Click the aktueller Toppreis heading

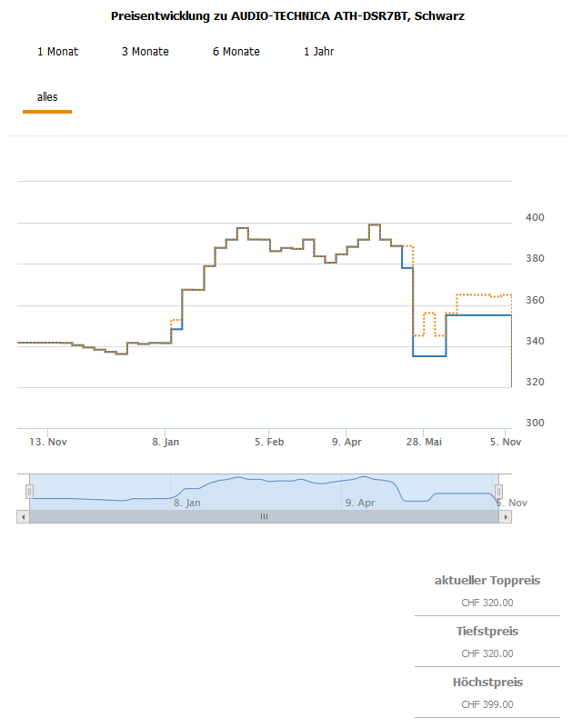click(x=487, y=580)
